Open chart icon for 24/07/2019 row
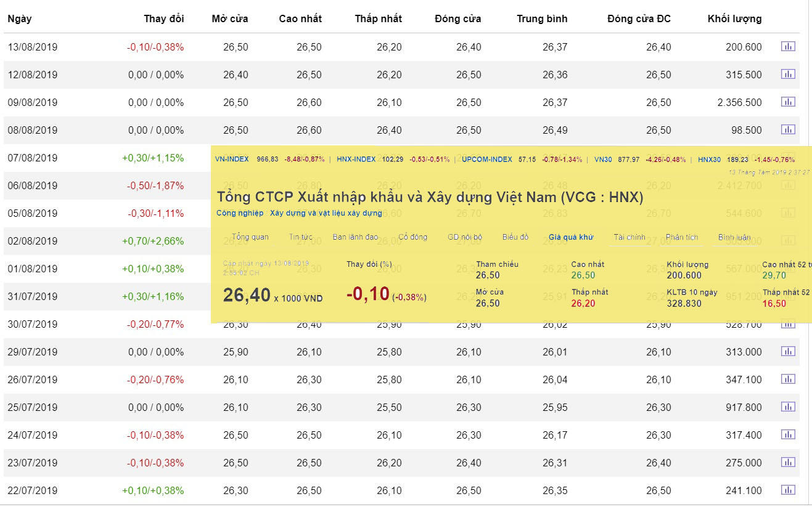Viewport: 812px width, 507px height. tap(788, 434)
